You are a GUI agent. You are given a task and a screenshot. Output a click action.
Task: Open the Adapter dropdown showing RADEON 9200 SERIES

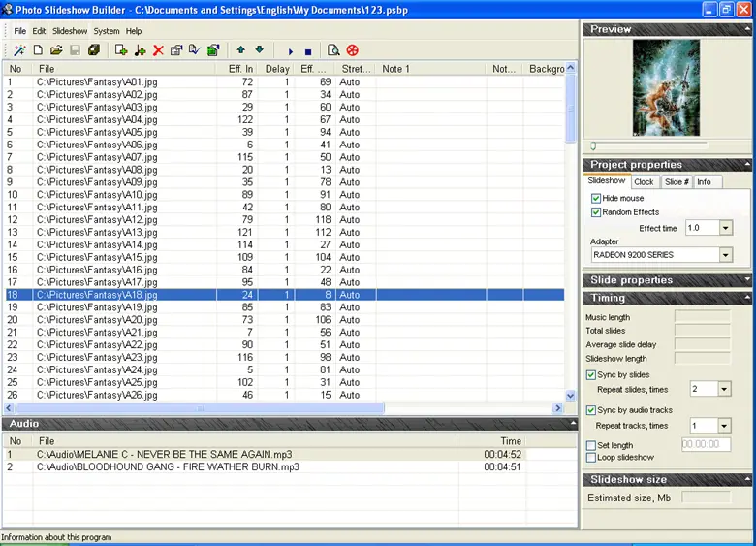725,255
